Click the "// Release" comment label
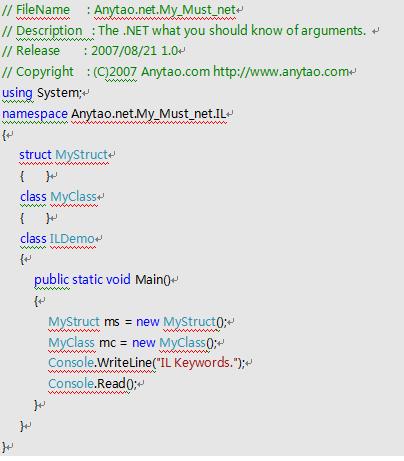The width and height of the screenshot is (404, 461). [31, 51]
